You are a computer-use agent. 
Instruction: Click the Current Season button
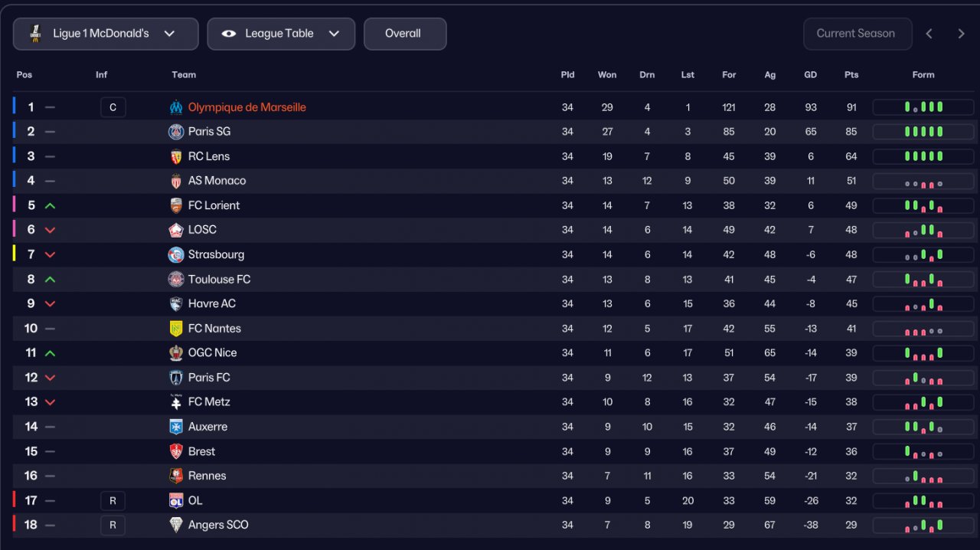pyautogui.click(x=857, y=34)
